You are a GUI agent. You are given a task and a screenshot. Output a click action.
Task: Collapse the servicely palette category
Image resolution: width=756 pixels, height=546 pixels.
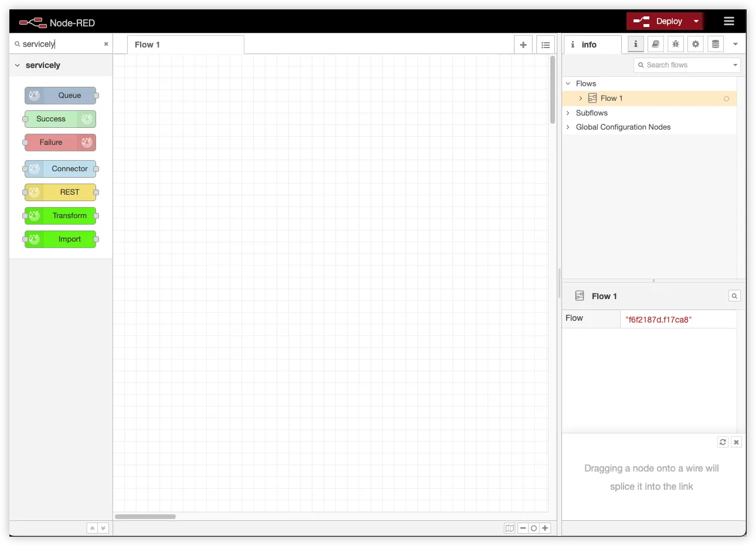click(61, 65)
